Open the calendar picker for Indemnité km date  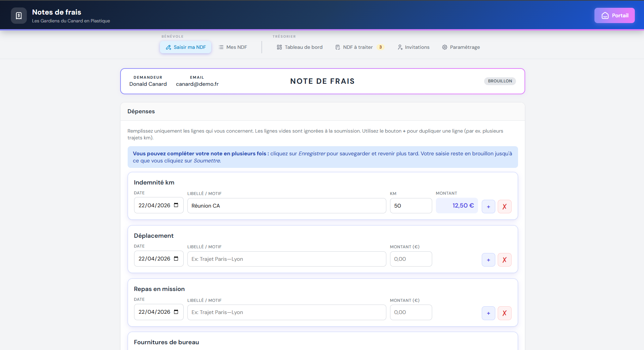pyautogui.click(x=176, y=205)
